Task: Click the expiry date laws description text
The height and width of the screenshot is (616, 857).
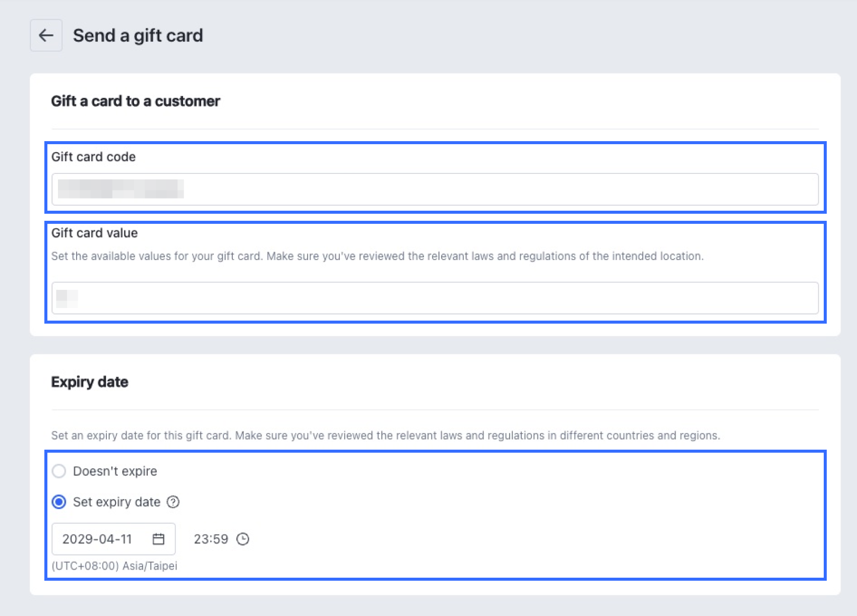Action: (386, 436)
